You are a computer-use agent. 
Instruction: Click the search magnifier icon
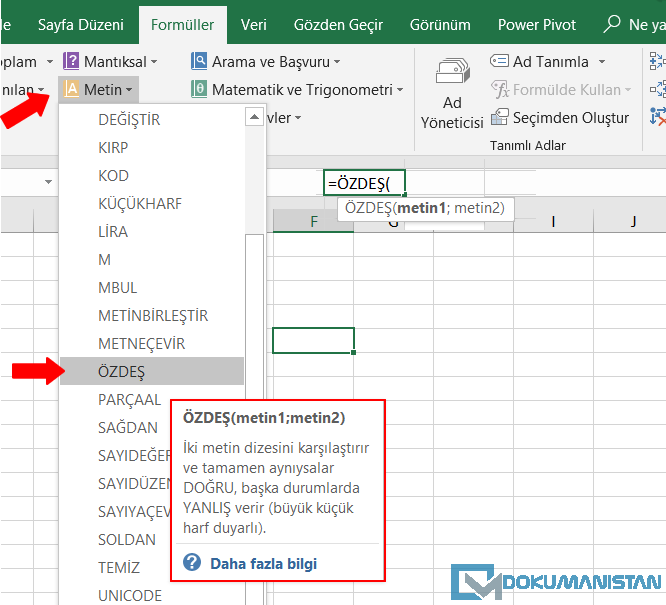(612, 24)
